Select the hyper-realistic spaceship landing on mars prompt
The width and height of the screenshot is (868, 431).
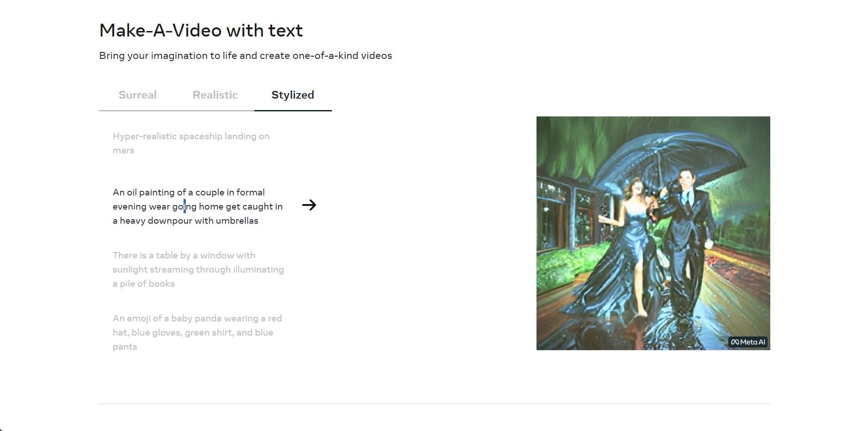click(191, 143)
